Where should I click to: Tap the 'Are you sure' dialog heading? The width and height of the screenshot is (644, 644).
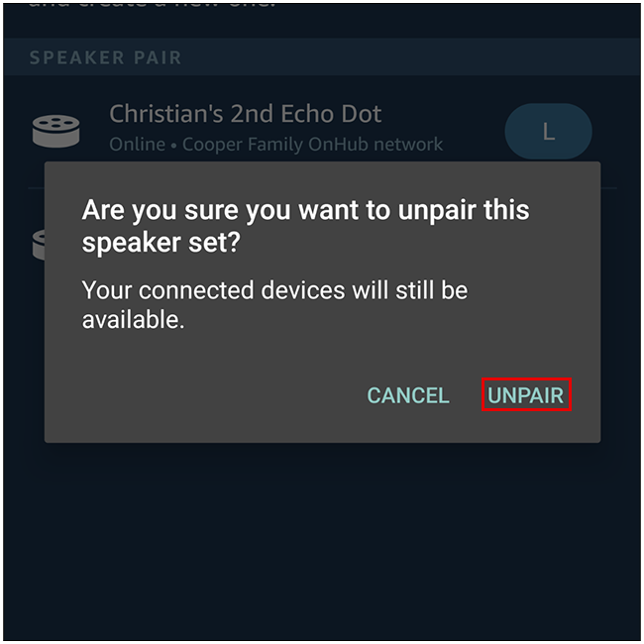305,210
